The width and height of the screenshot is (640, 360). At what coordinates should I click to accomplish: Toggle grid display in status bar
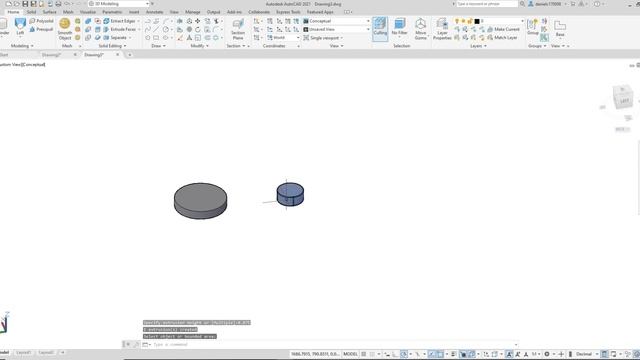pyautogui.click(x=364, y=354)
